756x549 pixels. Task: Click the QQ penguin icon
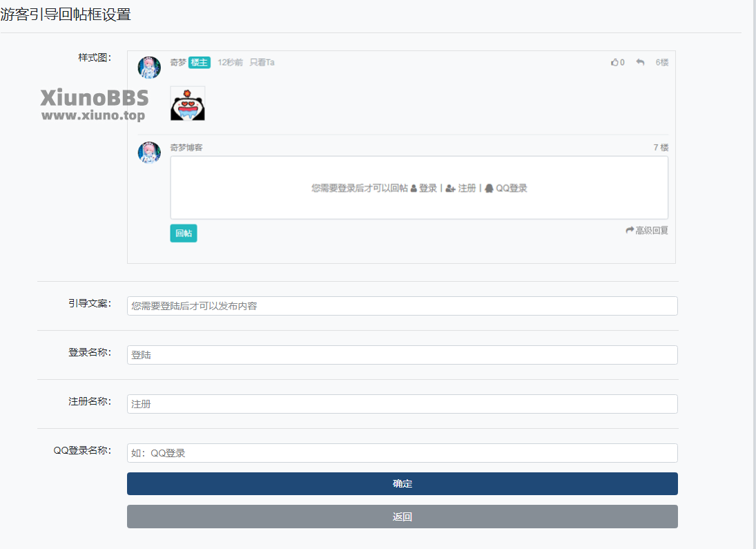tap(489, 188)
